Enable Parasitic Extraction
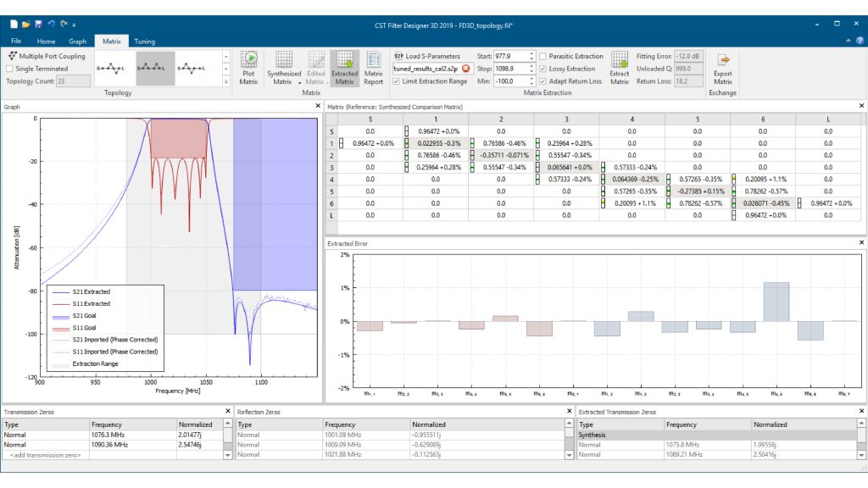Viewport: 868px width, 488px height. (542, 56)
